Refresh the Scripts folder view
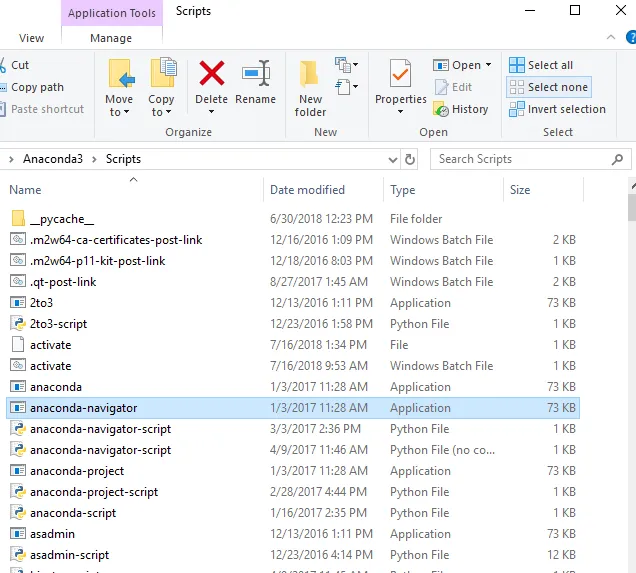 (410, 159)
